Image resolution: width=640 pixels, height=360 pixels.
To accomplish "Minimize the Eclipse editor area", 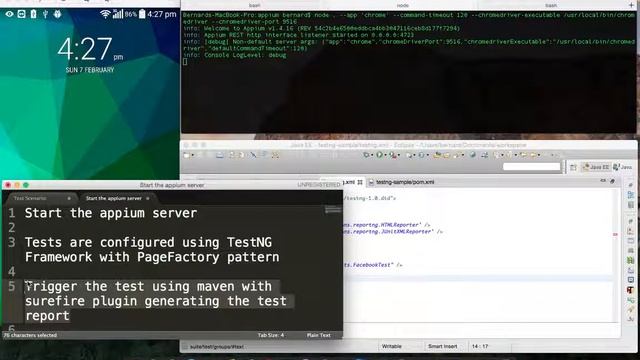I will click(x=603, y=180).
